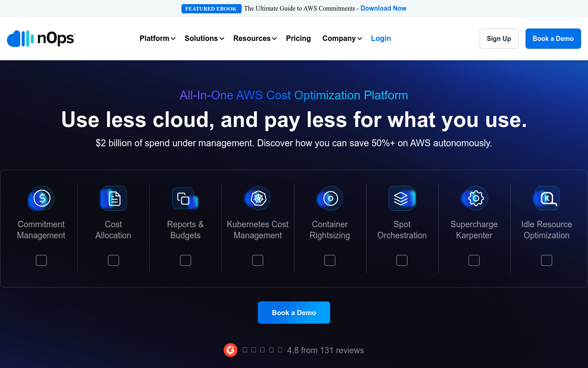
Task: Click the Reports & Budgets label
Action: coord(186,230)
